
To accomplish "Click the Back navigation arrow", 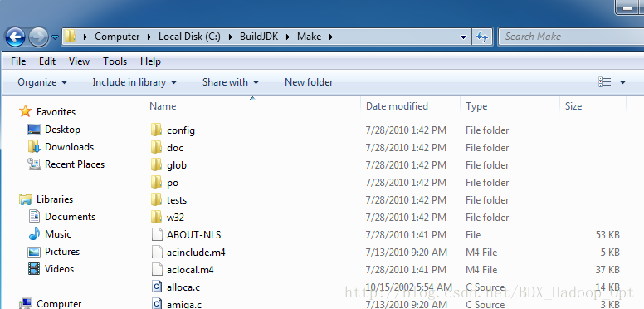I will pos(16,37).
